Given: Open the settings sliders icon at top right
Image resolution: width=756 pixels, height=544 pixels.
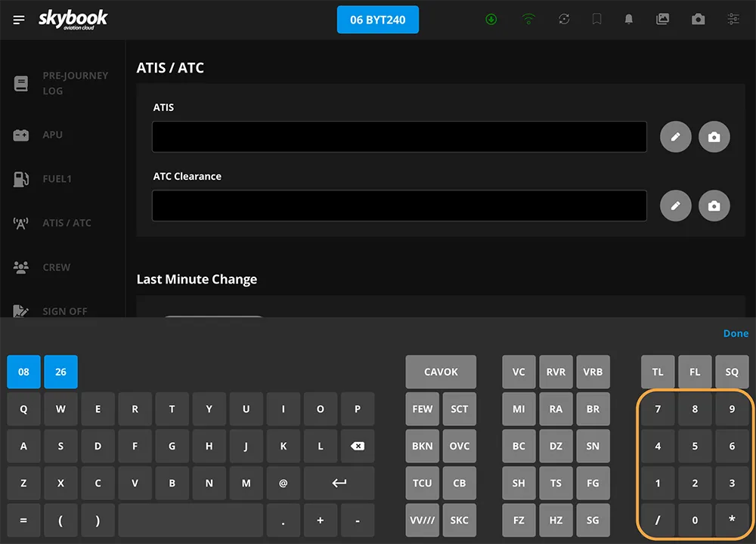Looking at the screenshot, I should pyautogui.click(x=733, y=19).
